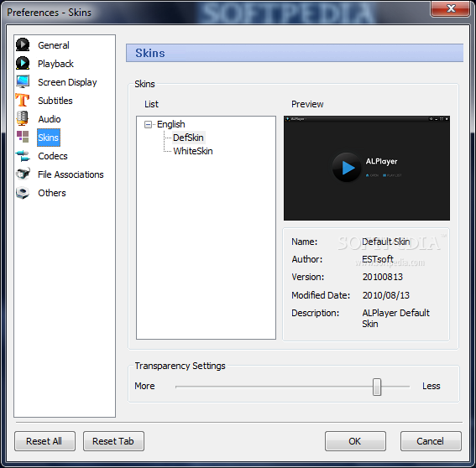
Task: Click the 'Default Skin' name value
Action: point(386,242)
